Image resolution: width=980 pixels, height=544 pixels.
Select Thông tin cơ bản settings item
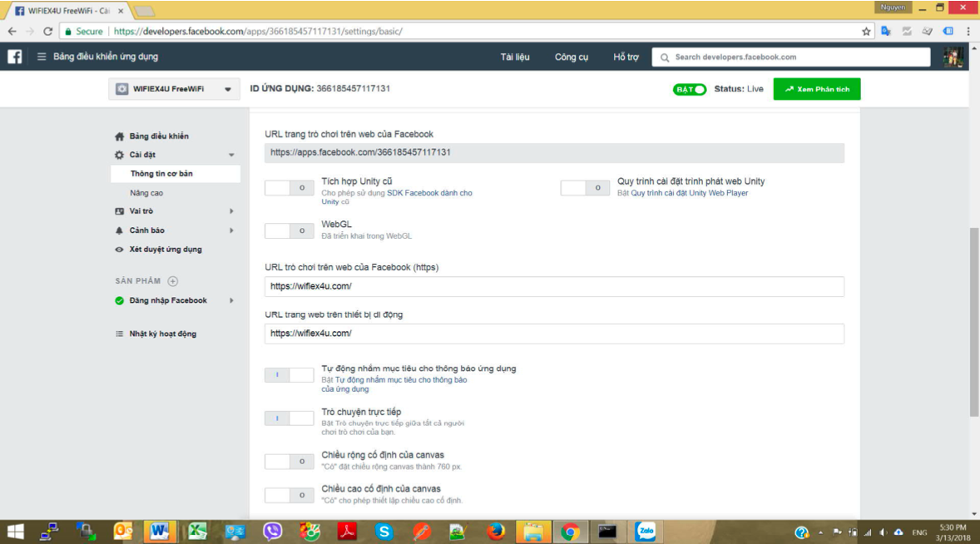[176, 174]
